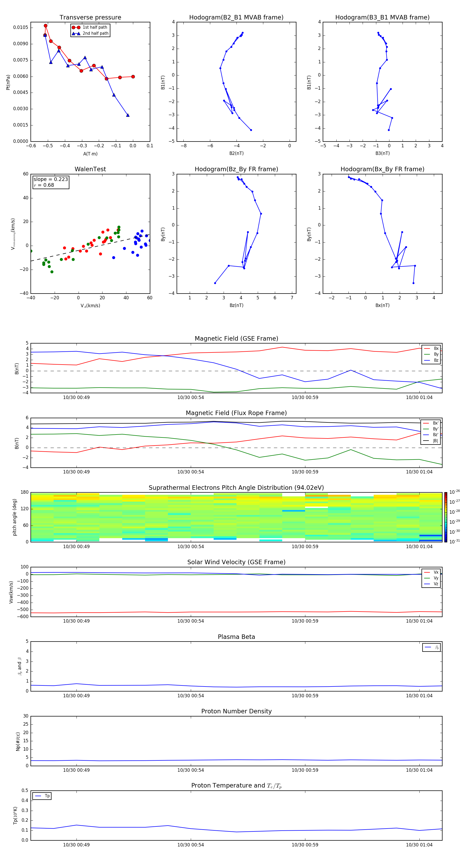Click the "Proton Temperature and Te/Tp" title
473x868 pixels.
[x=236, y=786]
